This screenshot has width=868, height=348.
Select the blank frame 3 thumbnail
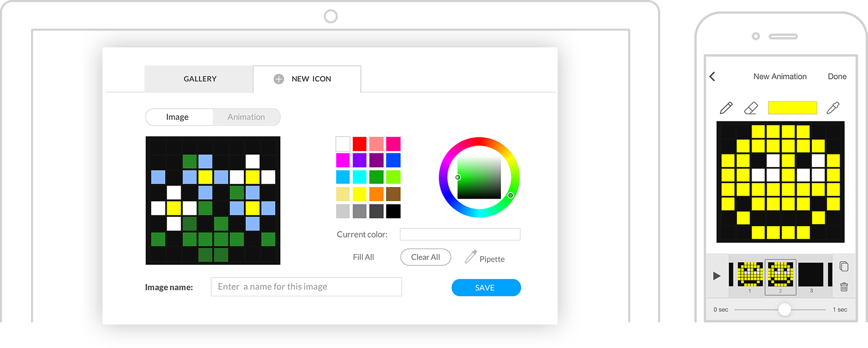pyautogui.click(x=811, y=275)
